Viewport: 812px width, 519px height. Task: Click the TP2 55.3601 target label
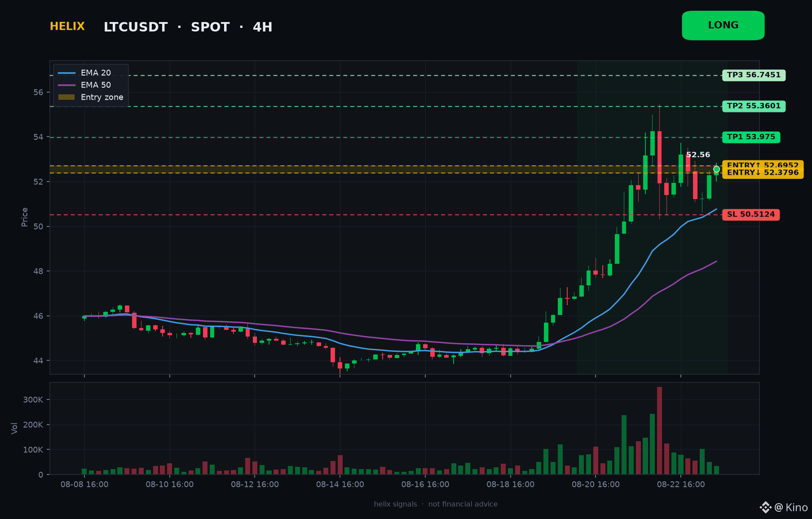pos(754,106)
